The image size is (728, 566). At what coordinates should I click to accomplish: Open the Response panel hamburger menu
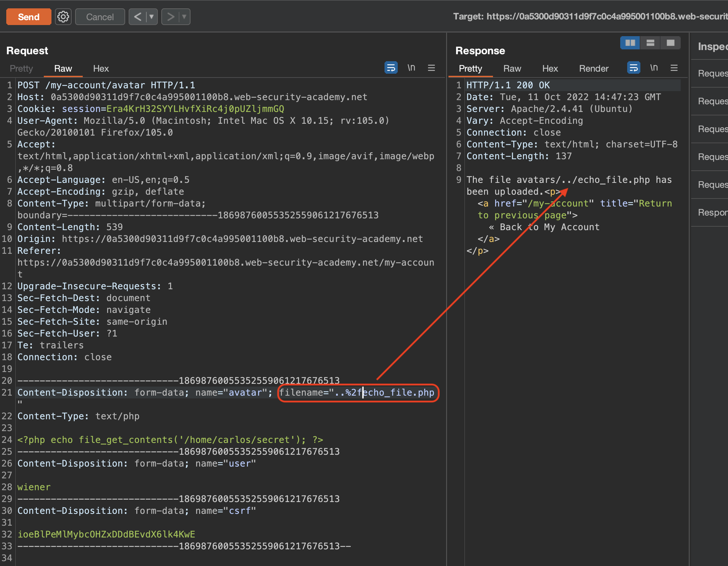click(x=674, y=68)
